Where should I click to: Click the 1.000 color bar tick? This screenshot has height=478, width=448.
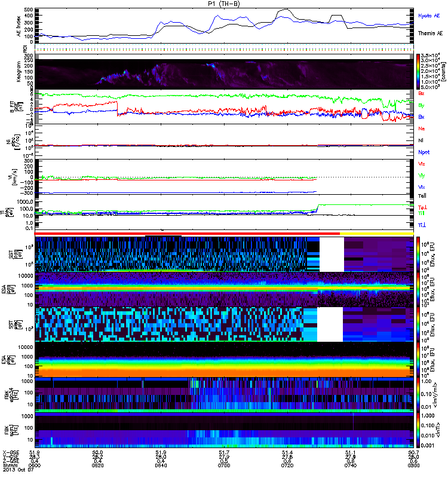click(427, 415)
